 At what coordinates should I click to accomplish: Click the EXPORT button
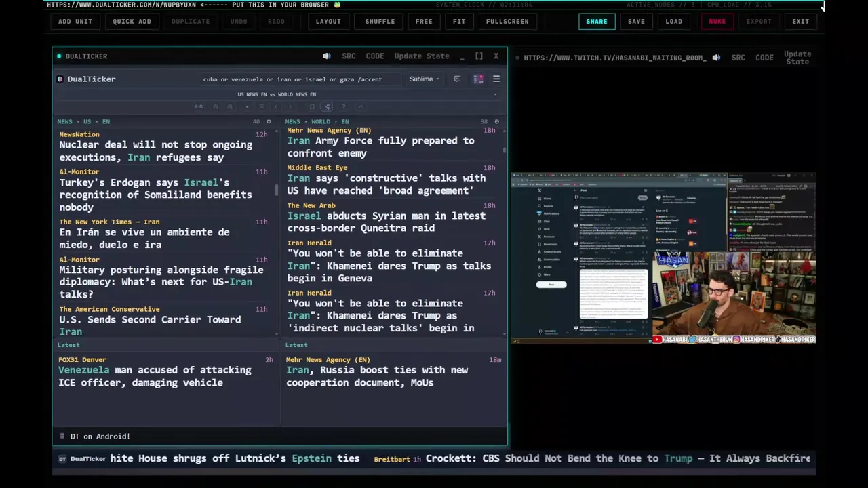pos(759,21)
